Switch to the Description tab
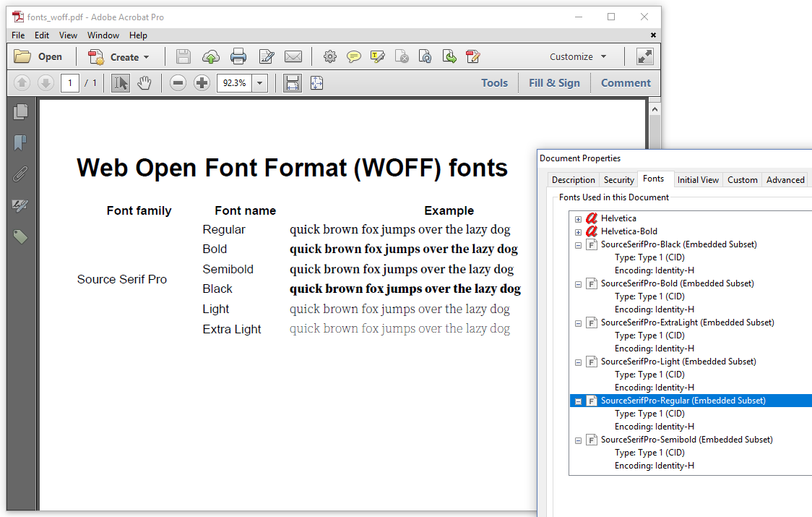This screenshot has width=812, height=517. coord(574,180)
